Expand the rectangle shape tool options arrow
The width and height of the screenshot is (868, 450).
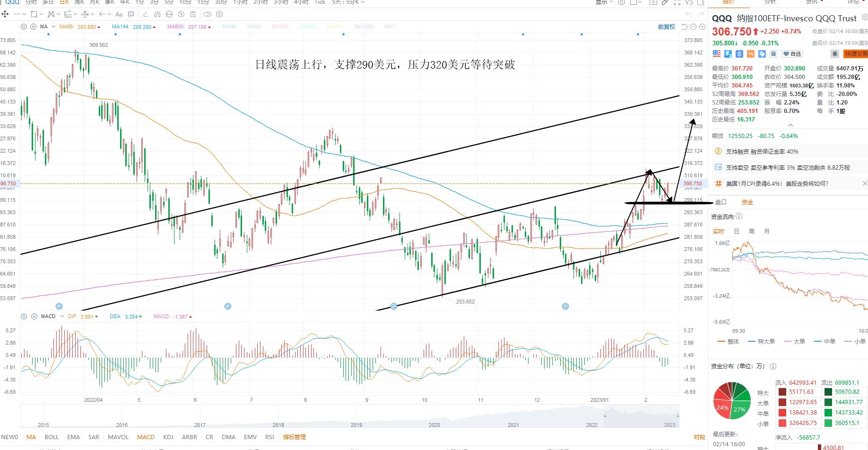(x=42, y=14)
